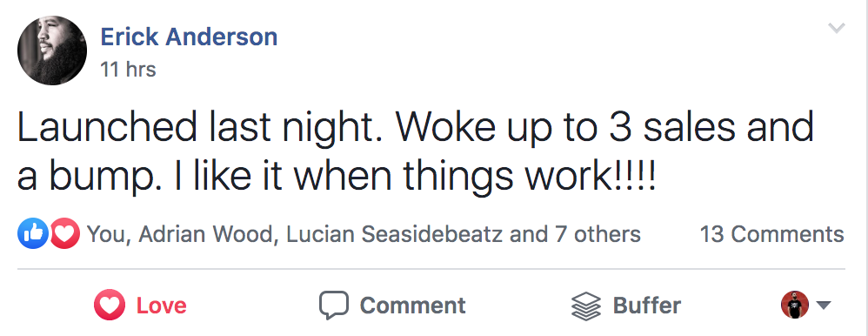Click the heart icon beside Love
This screenshot has height=336, width=868.
(x=109, y=305)
